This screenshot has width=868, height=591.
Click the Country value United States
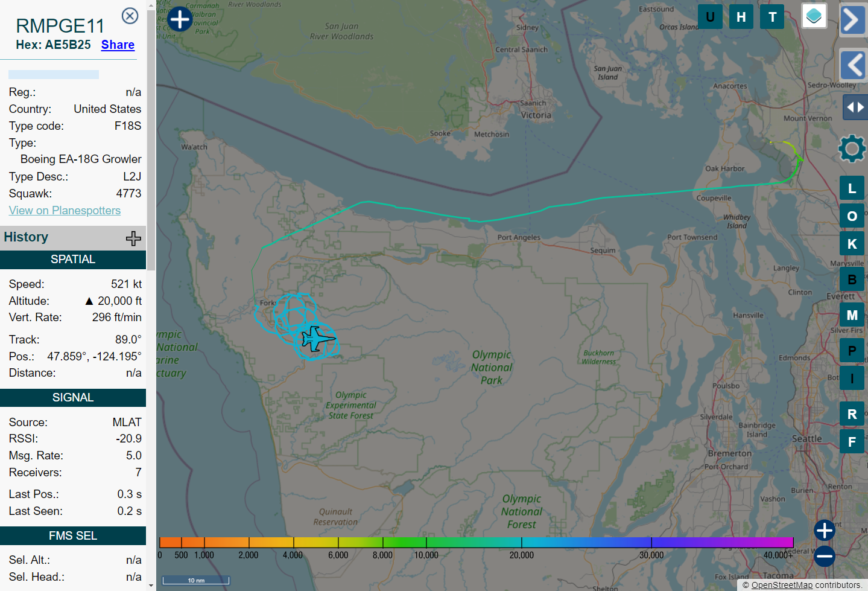[x=107, y=109]
